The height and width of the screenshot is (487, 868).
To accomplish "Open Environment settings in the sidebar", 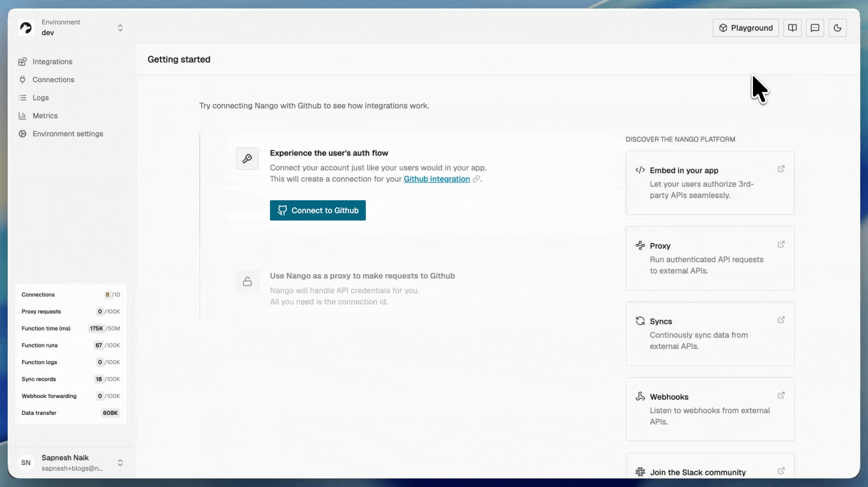I will coord(68,134).
